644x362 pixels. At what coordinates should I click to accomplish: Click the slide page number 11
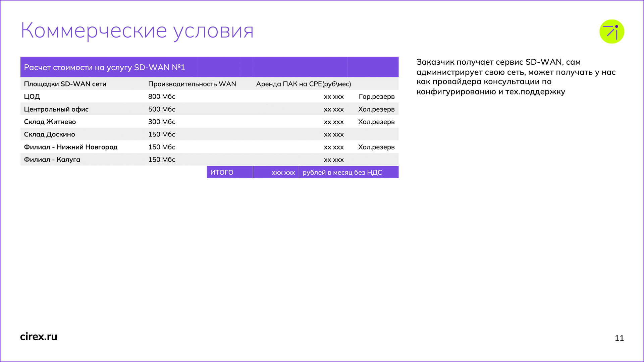coord(619,338)
